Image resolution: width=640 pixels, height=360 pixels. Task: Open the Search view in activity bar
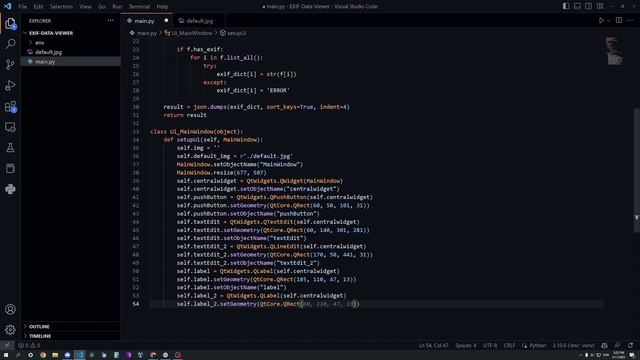coord(10,44)
